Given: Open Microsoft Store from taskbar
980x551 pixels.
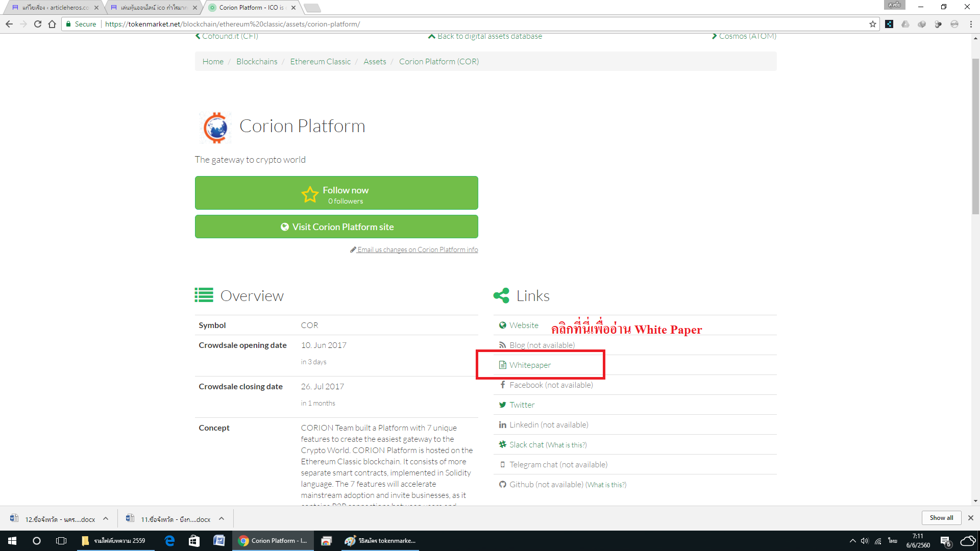Looking at the screenshot, I should (x=194, y=541).
